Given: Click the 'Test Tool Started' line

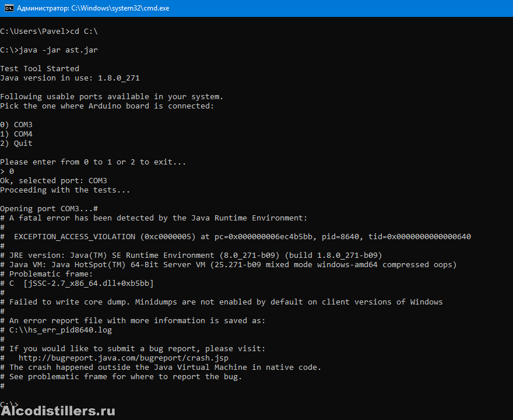Looking at the screenshot, I should tap(40, 69).
